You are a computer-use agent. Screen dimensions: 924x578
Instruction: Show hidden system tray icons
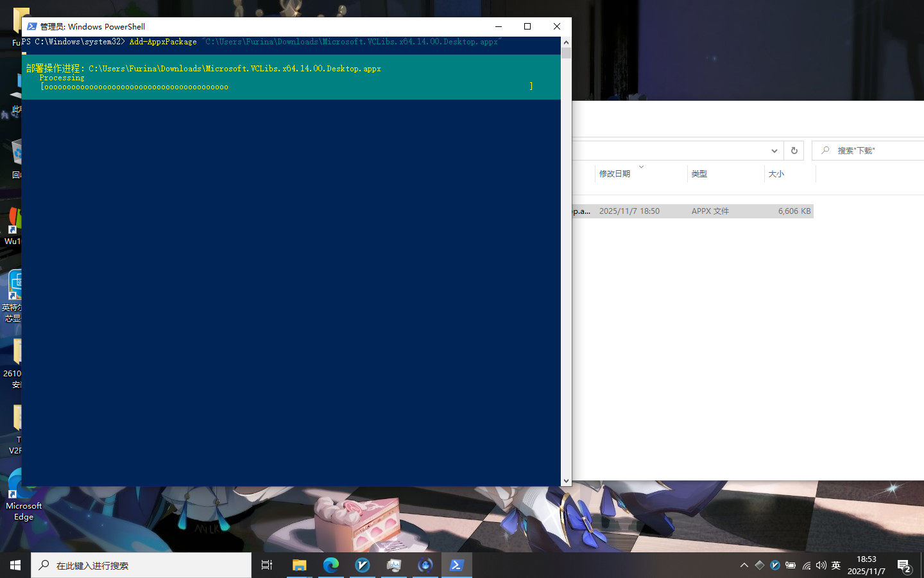[x=744, y=565]
